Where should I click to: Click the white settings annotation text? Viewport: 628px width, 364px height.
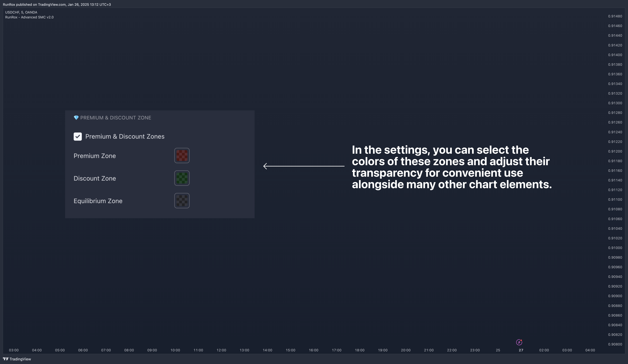(452, 167)
